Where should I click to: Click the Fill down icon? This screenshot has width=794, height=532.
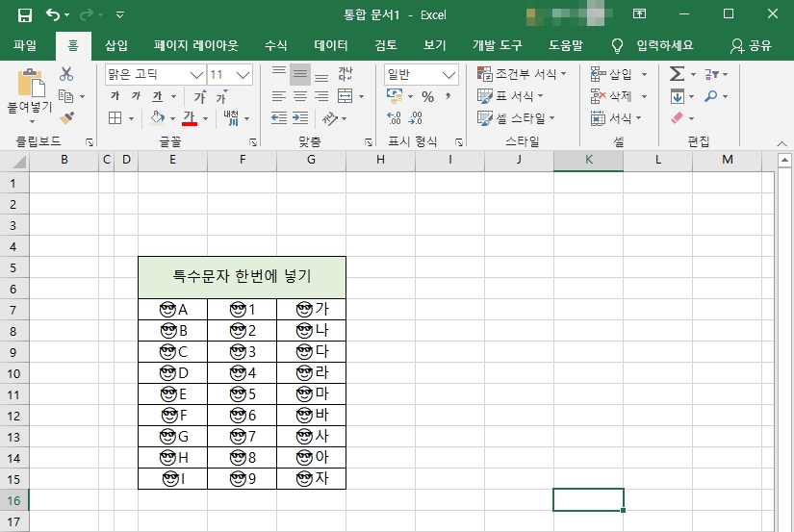pos(677,95)
